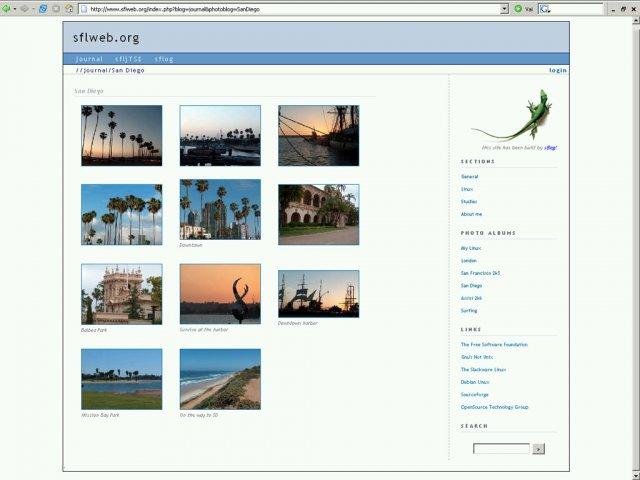Open the palm trees at sunset thumbnail
The height and width of the screenshot is (480, 640).
[122, 136]
